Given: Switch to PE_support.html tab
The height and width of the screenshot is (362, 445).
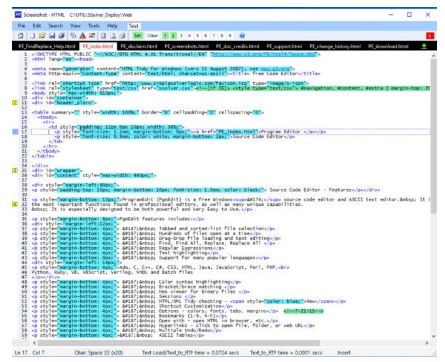Looking at the screenshot, I should 284,46.
